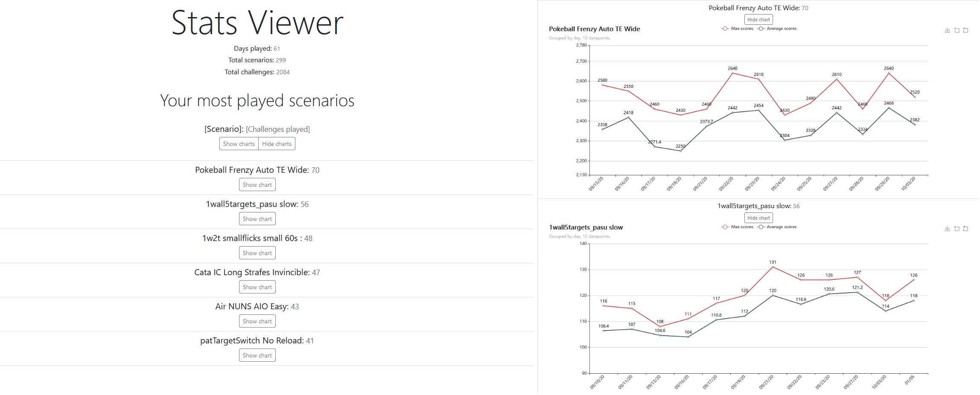Show chart for patTargetSwitch No Reload
Image resolution: width=980 pixels, height=395 pixels.
point(257,355)
